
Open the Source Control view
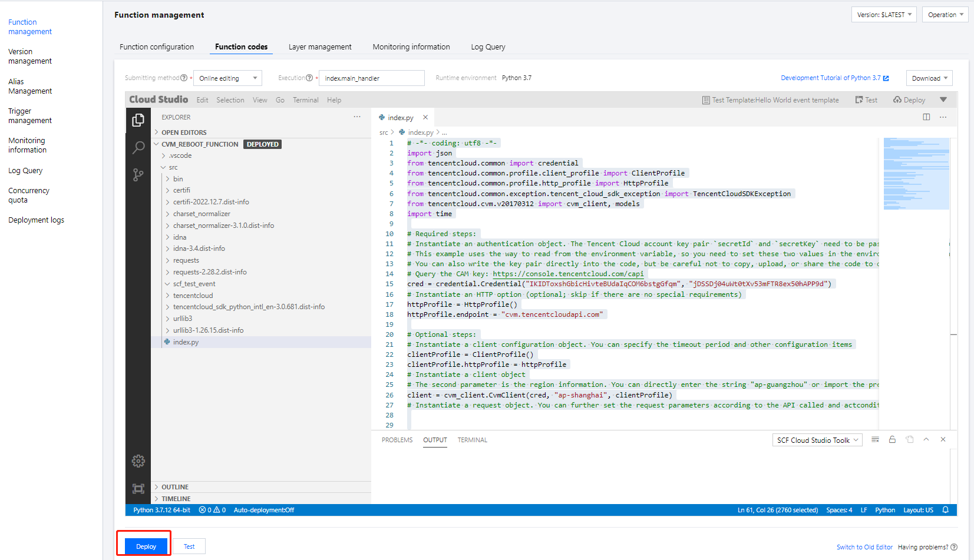click(138, 175)
